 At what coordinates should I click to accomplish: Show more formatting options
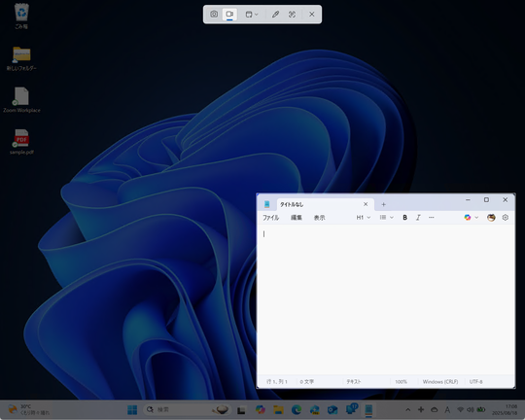pos(432,218)
